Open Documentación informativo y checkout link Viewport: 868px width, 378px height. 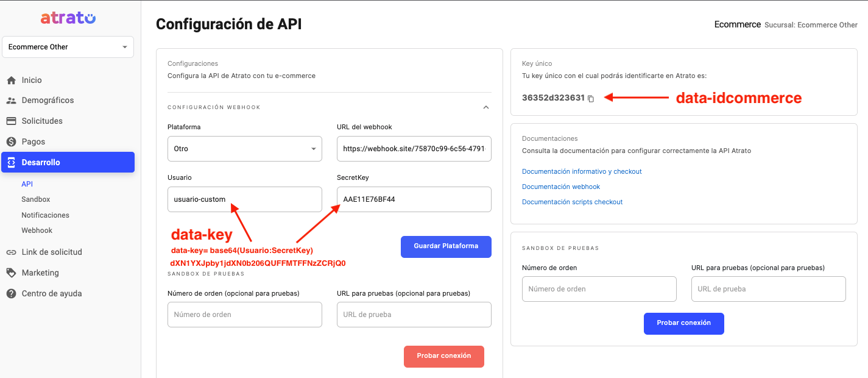tap(582, 171)
